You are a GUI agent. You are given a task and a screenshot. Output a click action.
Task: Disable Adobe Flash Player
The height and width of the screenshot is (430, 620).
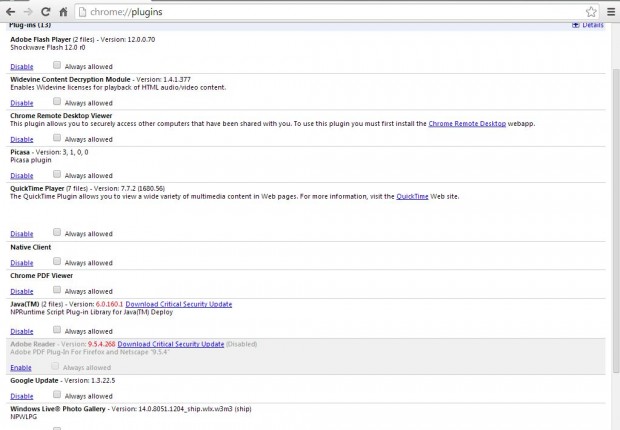pyautogui.click(x=22, y=67)
